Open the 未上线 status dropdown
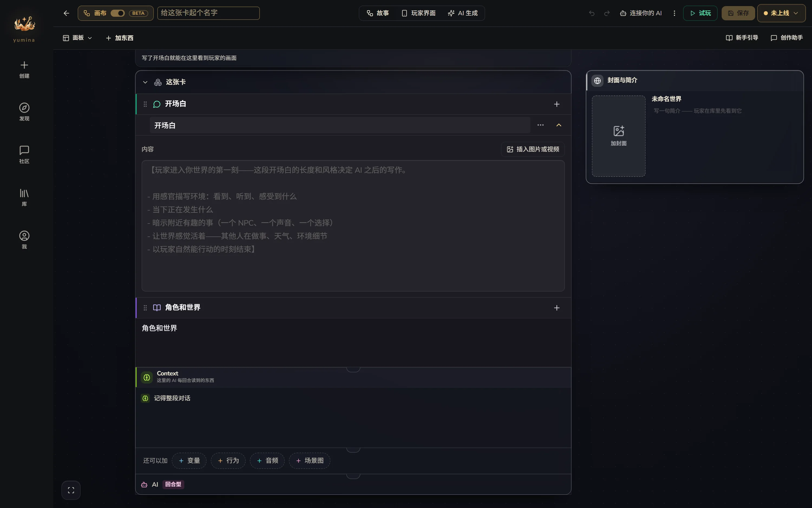This screenshot has height=508, width=812. coord(781,13)
